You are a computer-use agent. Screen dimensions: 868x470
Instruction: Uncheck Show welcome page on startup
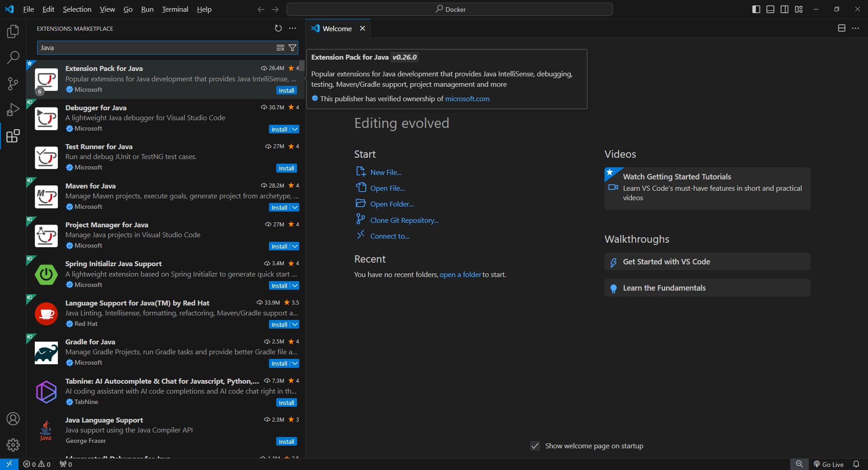coord(535,446)
